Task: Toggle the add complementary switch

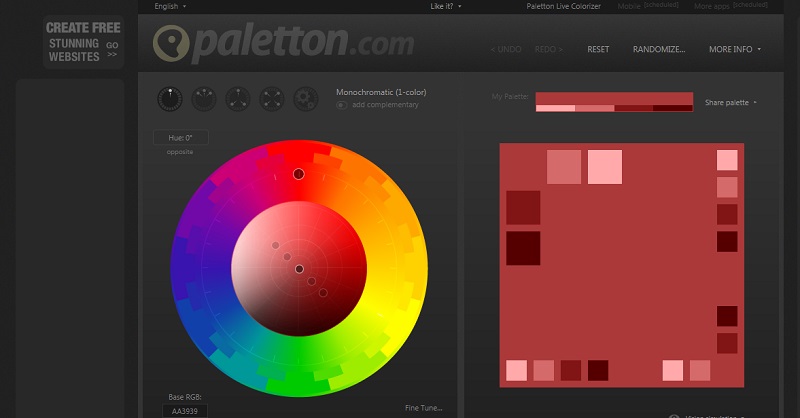Action: (341, 105)
